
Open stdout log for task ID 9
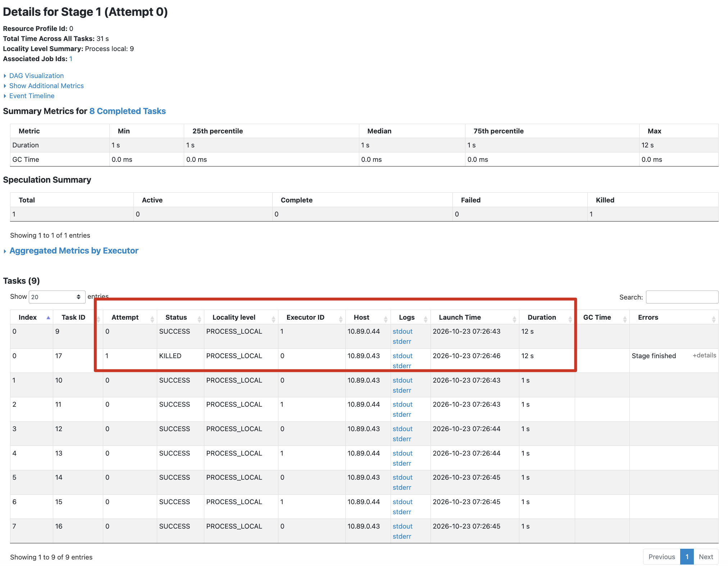[x=402, y=331]
